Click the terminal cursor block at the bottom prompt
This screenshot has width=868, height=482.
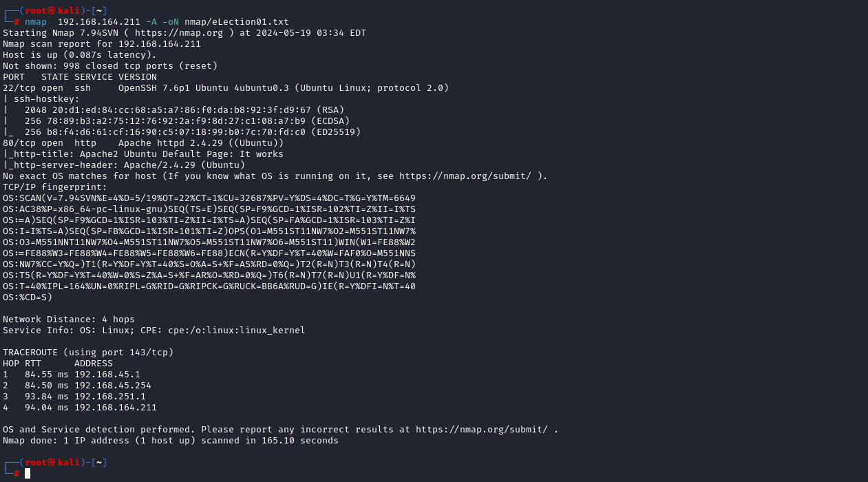(28, 473)
